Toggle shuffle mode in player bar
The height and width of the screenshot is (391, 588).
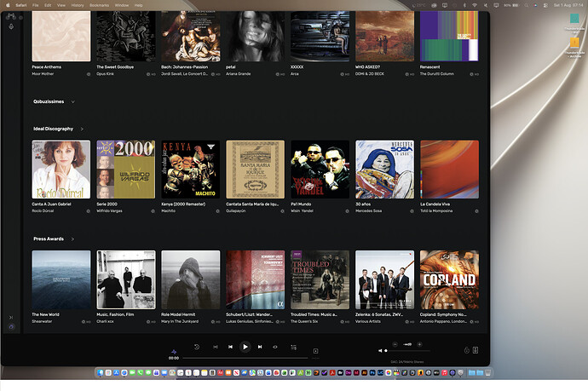(x=216, y=347)
